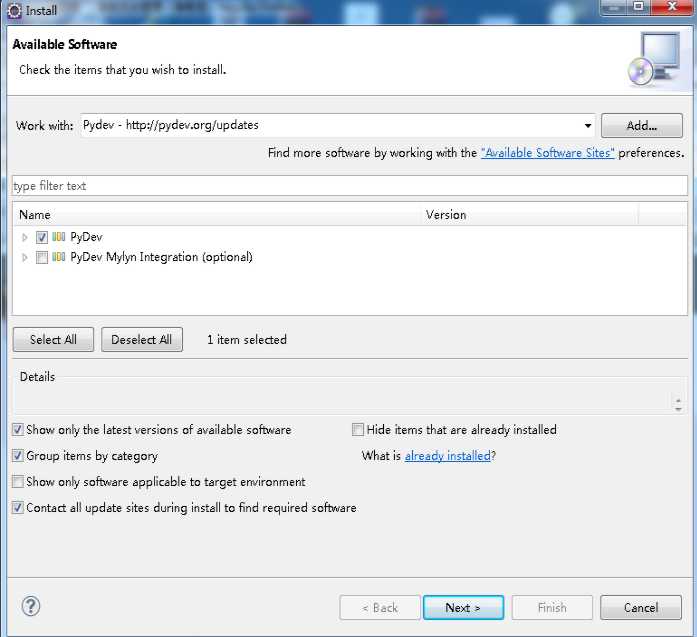
Task: Select the PyDev row label
Action: point(86,237)
